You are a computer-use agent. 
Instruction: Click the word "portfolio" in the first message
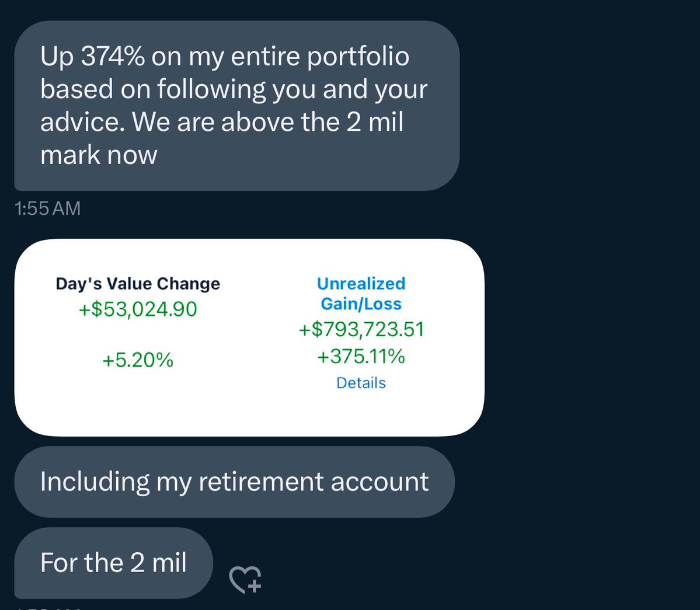pos(358,57)
